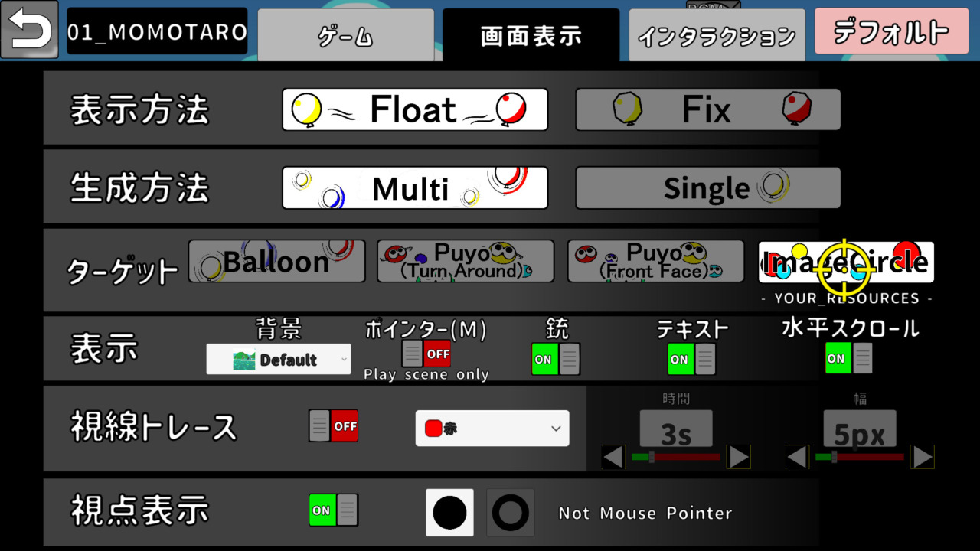Click the 01_MOMOTARO name field
980x551 pixels.
pos(157,31)
